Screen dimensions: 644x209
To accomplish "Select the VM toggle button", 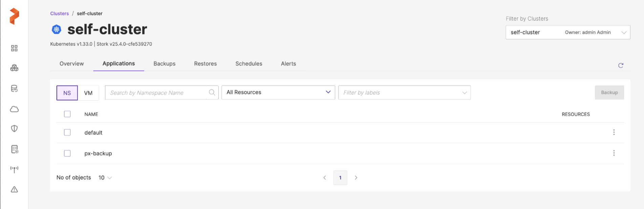I will point(88,93).
